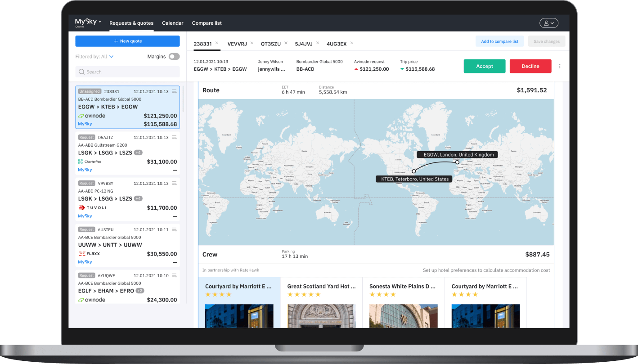Viewport: 638px width, 364px height.
Task: Click Distance value 5,558.54 km
Action: click(x=333, y=92)
